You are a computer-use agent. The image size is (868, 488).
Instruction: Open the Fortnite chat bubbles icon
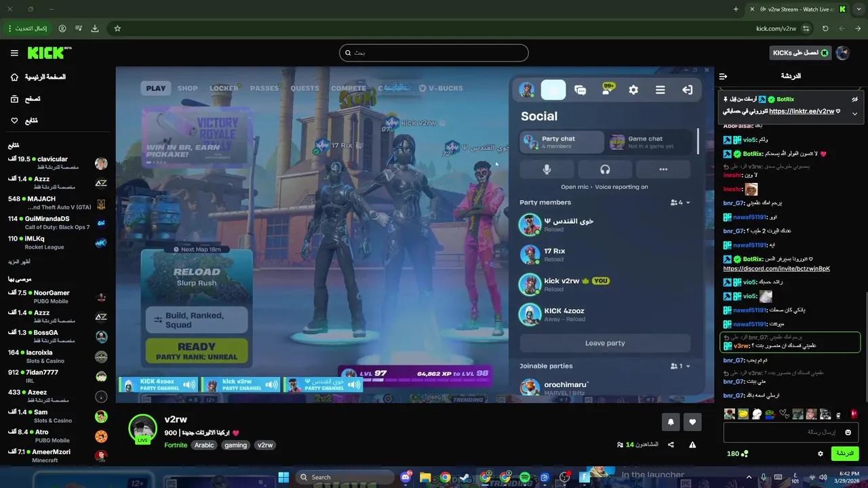[x=580, y=89]
